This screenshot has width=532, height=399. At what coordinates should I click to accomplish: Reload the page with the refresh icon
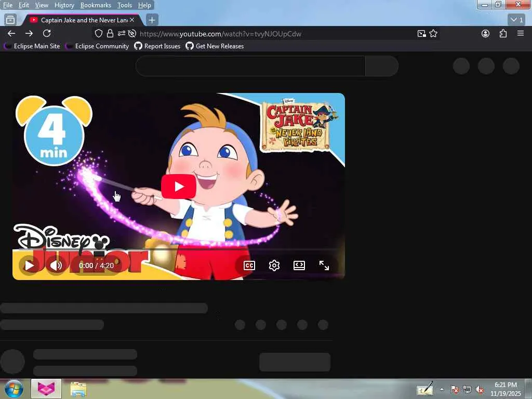click(x=47, y=33)
